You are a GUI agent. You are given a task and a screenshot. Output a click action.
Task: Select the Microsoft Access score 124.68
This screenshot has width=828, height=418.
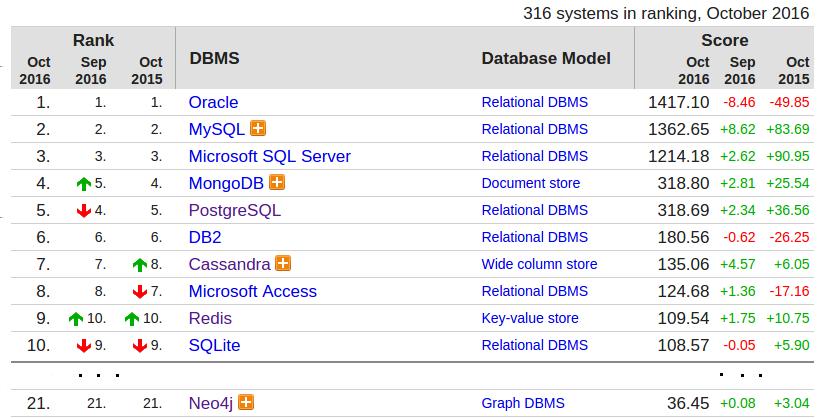coord(683,291)
